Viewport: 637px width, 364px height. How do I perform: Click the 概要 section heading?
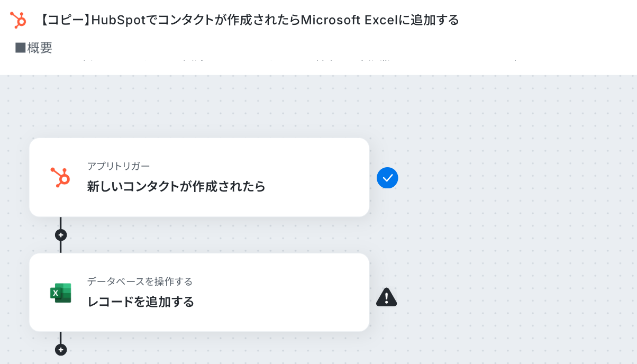coord(40,48)
